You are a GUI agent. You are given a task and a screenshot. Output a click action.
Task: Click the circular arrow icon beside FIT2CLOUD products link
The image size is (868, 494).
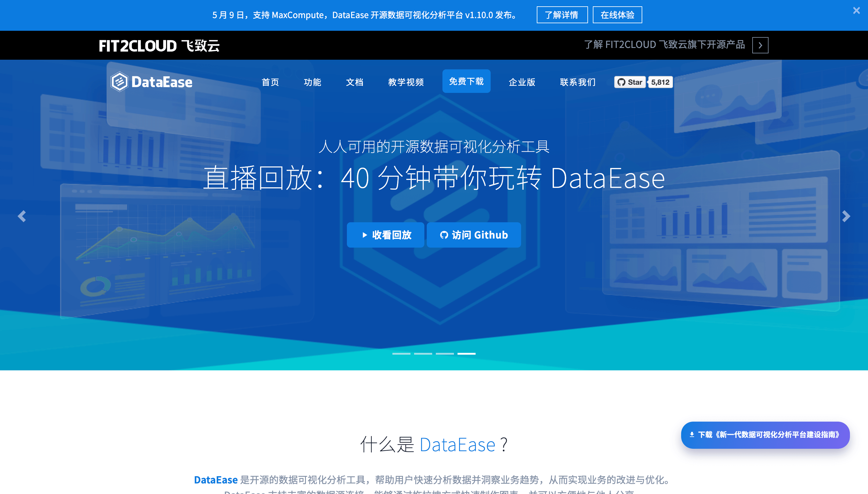click(760, 45)
